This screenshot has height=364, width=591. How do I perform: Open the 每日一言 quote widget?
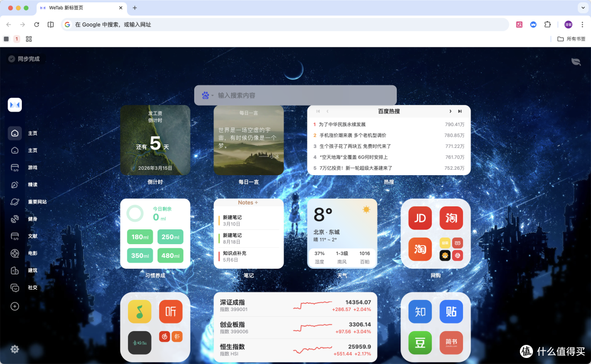[x=249, y=140]
